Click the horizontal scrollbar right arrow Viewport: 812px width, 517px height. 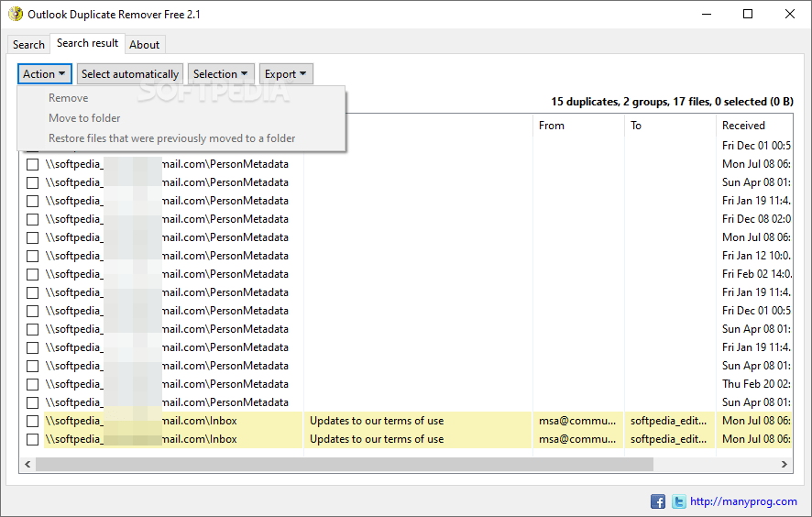(784, 465)
